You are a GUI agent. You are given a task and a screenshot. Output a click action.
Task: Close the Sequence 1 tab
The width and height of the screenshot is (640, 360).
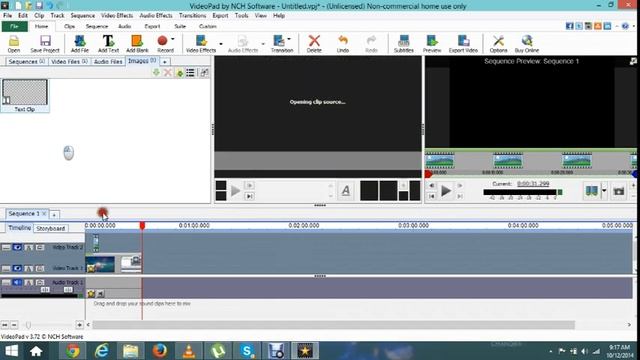click(x=44, y=213)
